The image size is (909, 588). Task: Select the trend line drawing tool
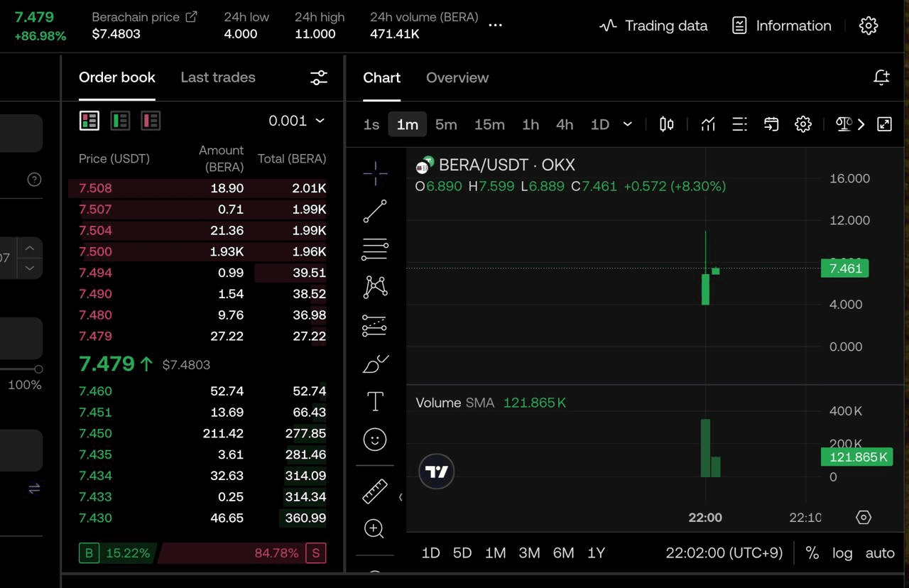click(x=375, y=211)
